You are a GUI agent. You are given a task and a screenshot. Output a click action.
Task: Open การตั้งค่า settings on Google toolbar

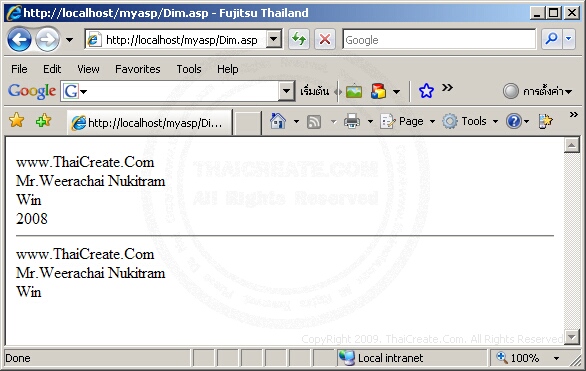coord(537,91)
